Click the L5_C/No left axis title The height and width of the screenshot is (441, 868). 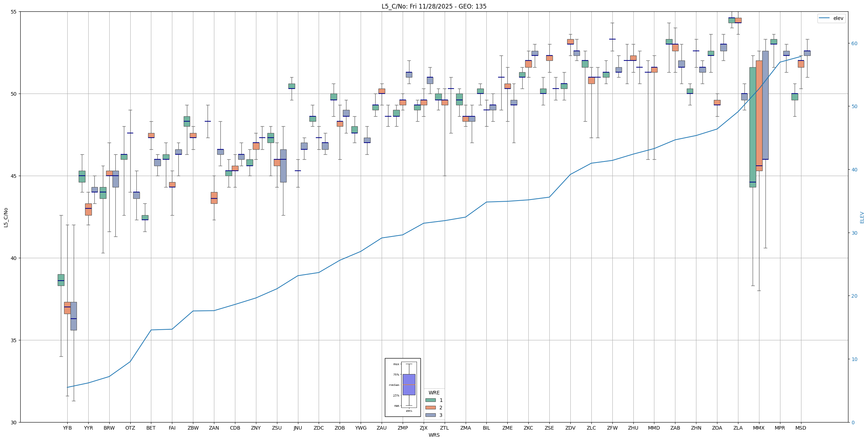click(x=6, y=217)
